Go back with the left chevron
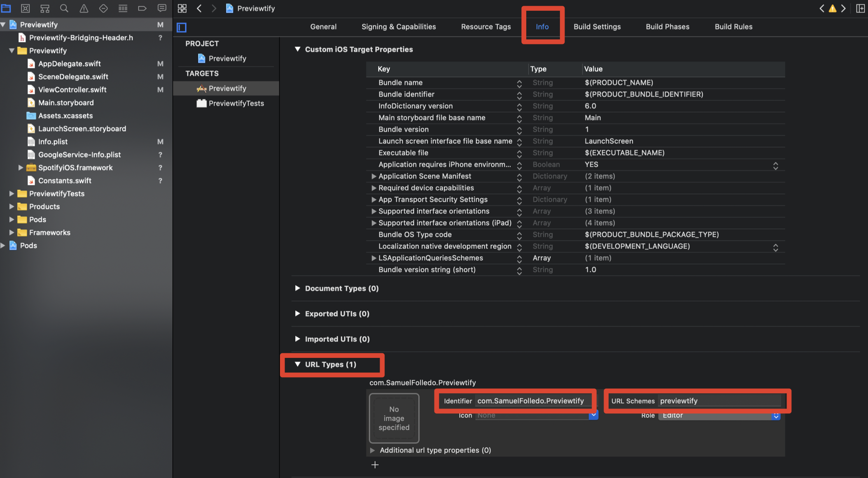The width and height of the screenshot is (868, 478). point(199,8)
